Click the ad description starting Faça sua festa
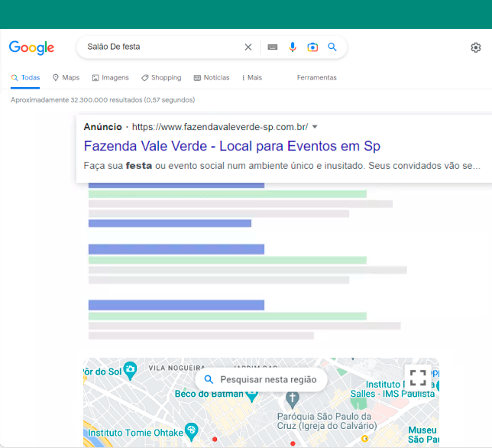The height and width of the screenshot is (448, 492). tap(282, 166)
